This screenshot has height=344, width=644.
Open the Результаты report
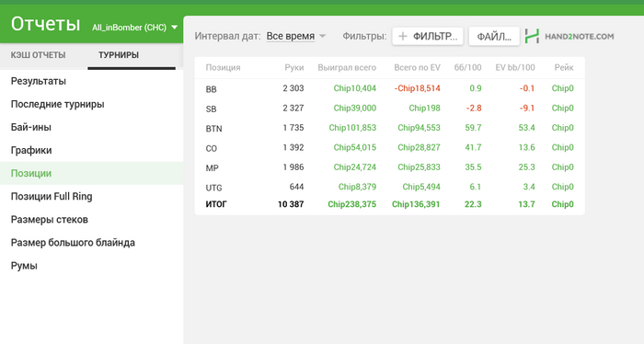pos(39,81)
